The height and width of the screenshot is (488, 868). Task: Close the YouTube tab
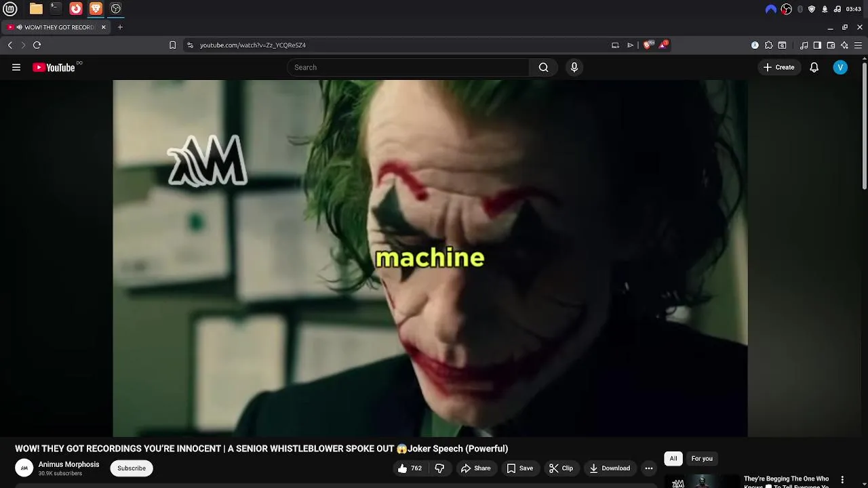tap(103, 27)
